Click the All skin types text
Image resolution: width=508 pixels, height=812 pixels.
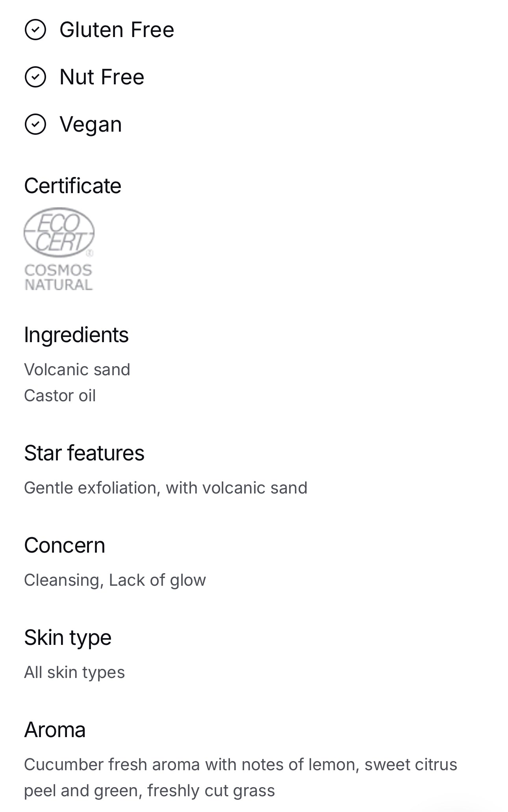coord(74,672)
